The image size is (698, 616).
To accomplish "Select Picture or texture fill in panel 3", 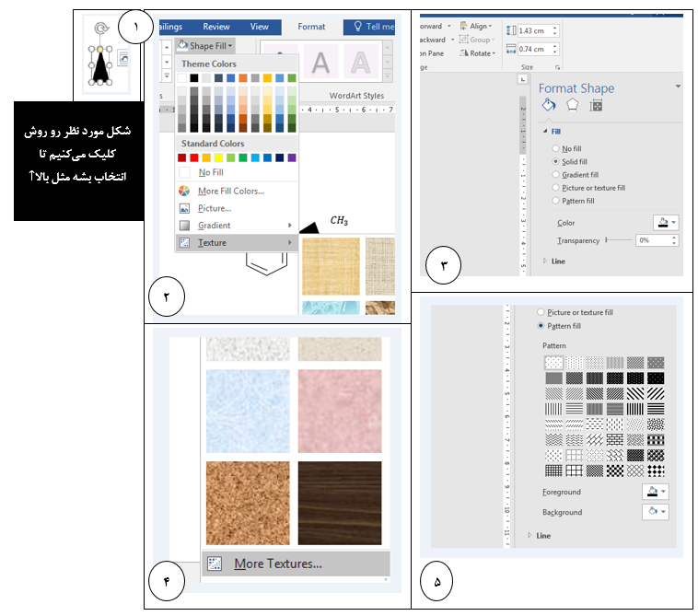I will pyautogui.click(x=555, y=187).
